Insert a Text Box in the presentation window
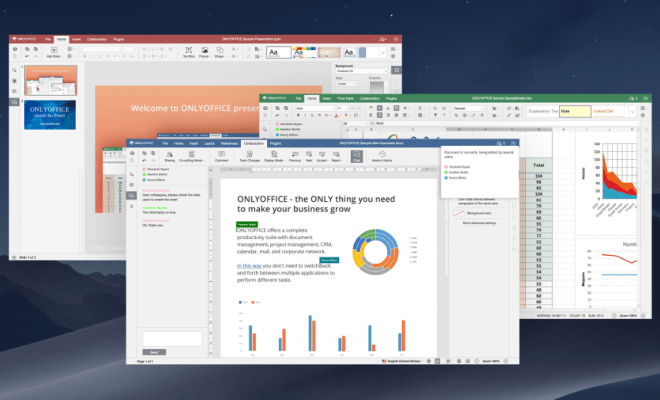Screen dimensions: 660x400 pyautogui.click(x=189, y=52)
